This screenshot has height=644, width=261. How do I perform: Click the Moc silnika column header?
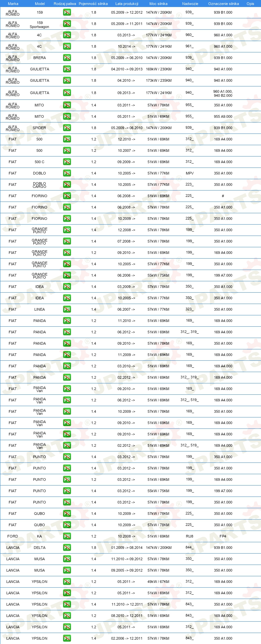coord(159,4)
